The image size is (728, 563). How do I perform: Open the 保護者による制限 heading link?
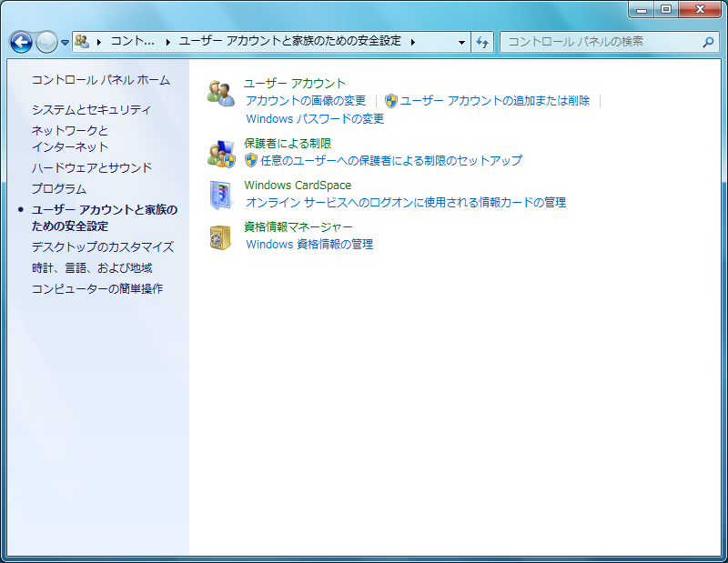click(x=288, y=144)
